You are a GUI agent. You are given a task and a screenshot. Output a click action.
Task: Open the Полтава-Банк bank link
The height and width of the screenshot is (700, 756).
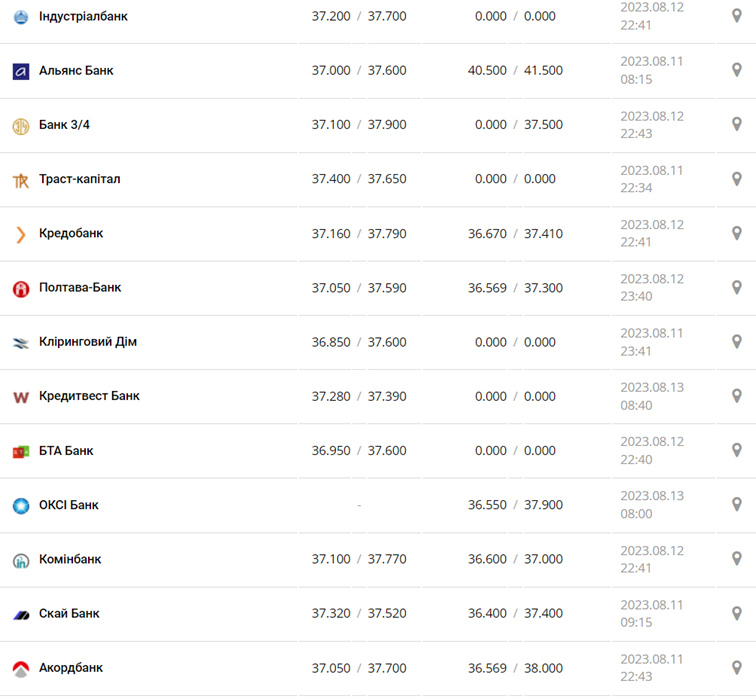(x=80, y=287)
